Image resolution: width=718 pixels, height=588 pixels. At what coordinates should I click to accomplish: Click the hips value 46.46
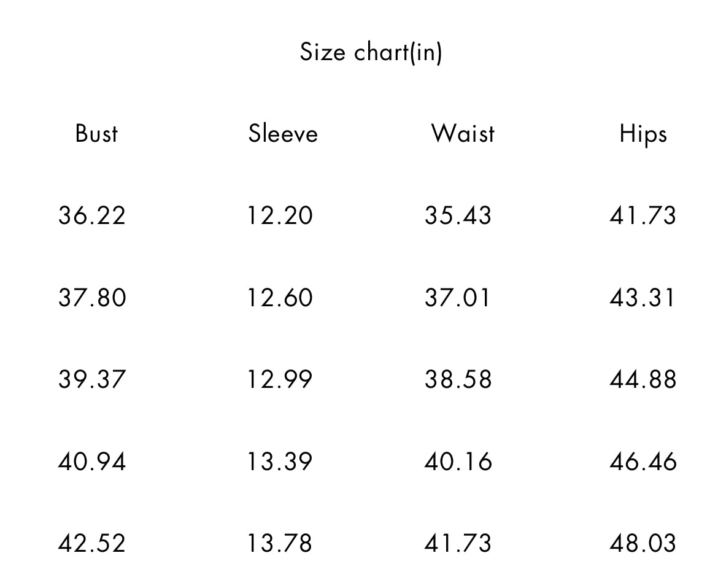coord(643,462)
